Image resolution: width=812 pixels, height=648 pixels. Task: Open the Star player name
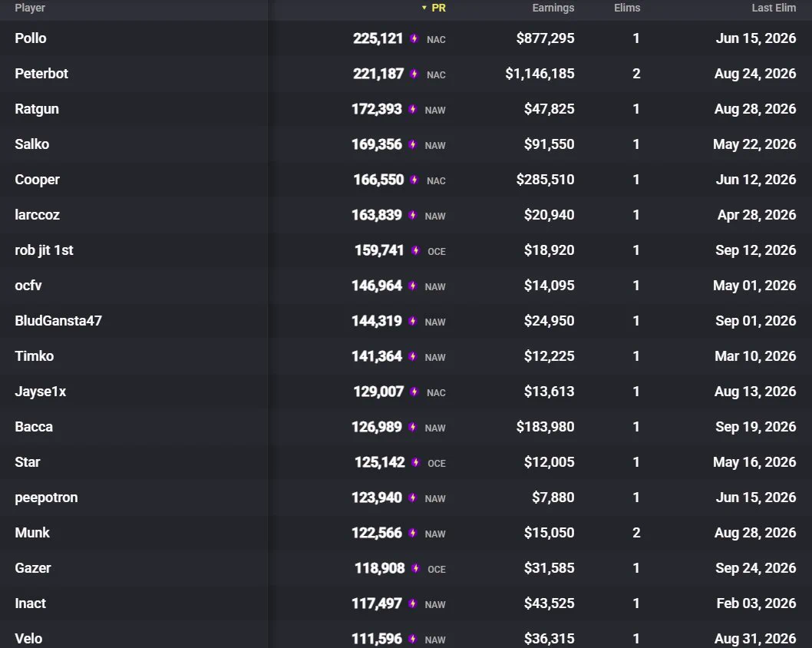28,462
